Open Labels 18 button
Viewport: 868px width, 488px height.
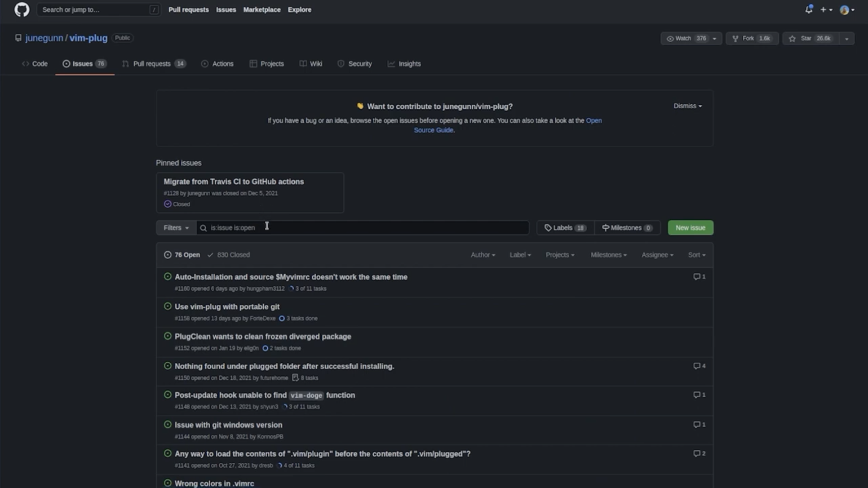click(x=565, y=228)
